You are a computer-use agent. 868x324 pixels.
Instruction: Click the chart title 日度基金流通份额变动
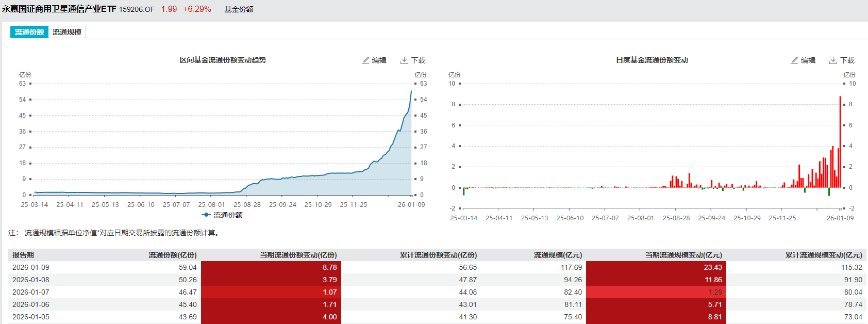[x=652, y=60]
